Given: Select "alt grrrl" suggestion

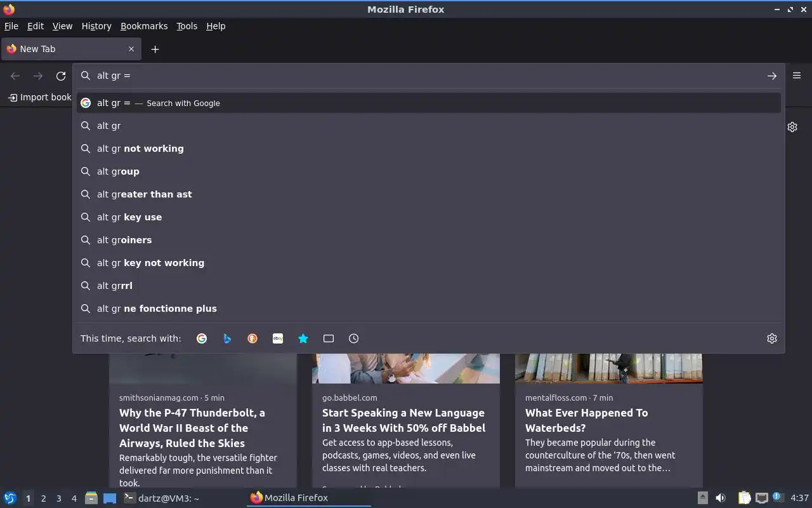Looking at the screenshot, I should [x=429, y=286].
